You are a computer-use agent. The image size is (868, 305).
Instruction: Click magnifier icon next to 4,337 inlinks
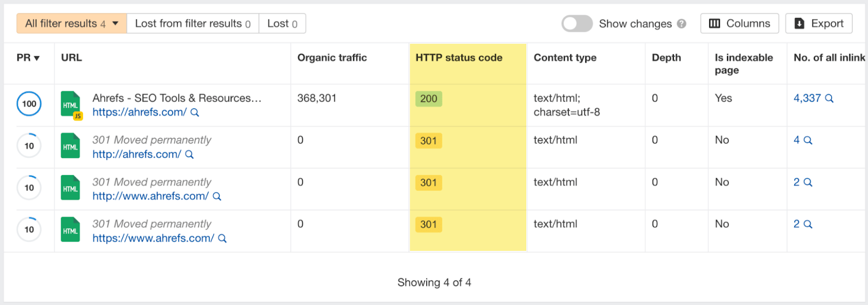coord(829,99)
